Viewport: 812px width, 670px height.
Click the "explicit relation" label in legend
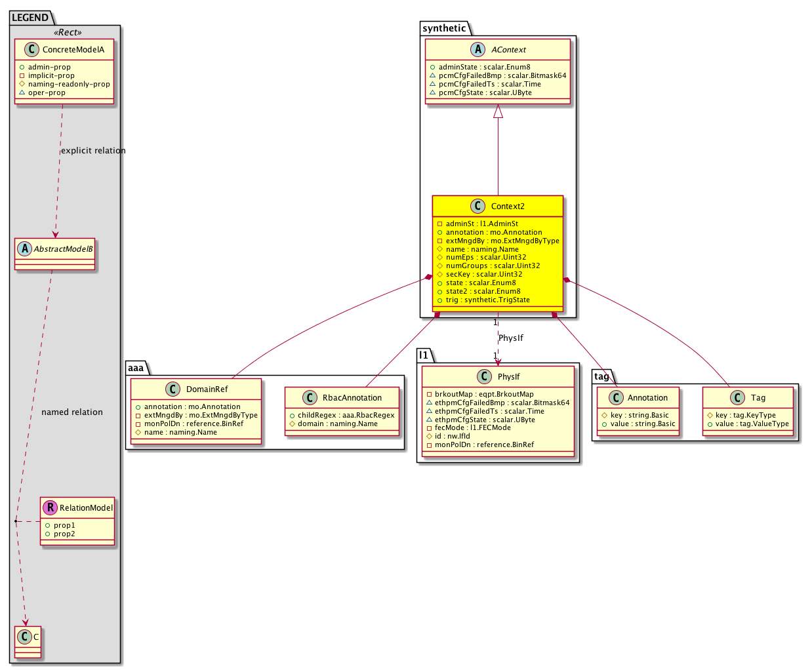(x=93, y=151)
